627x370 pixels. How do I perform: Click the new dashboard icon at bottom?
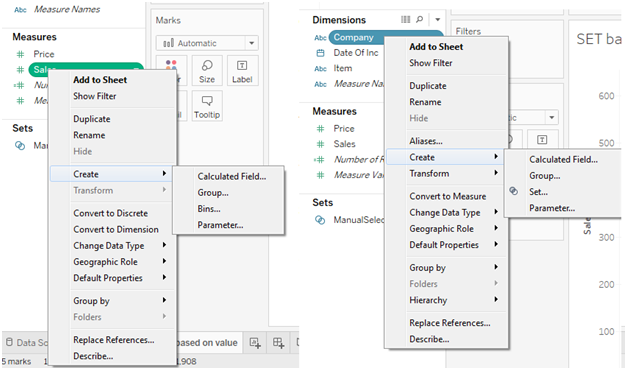pos(278,343)
